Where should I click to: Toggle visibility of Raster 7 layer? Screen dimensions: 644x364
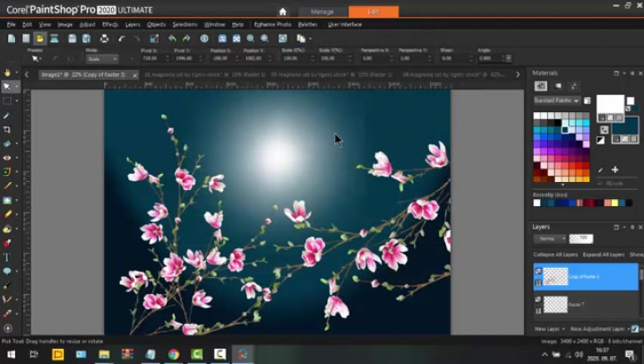pyautogui.click(x=538, y=299)
